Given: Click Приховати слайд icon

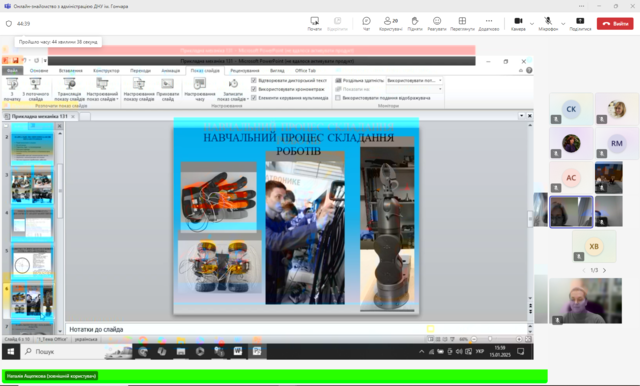Looking at the screenshot, I should 168,89.
